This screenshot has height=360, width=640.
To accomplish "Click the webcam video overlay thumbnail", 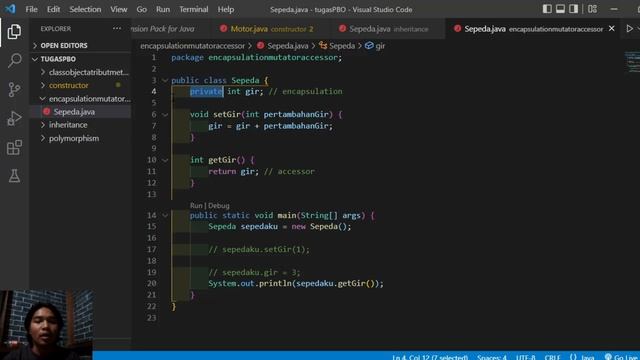I will coord(46,325).
